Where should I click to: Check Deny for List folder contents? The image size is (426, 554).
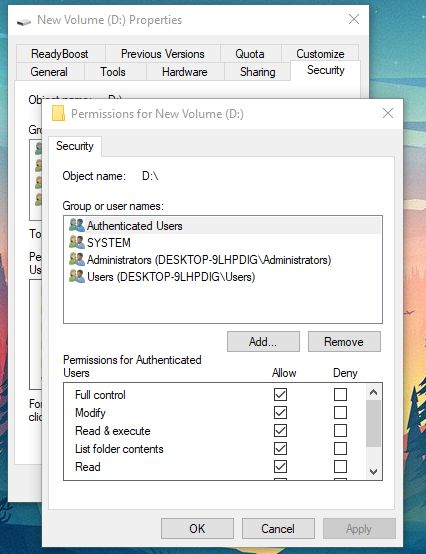341,448
